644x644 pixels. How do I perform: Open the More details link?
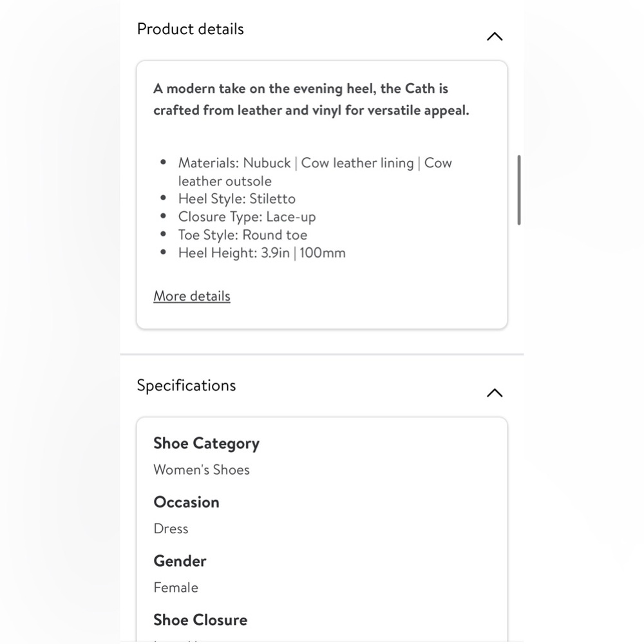click(191, 296)
